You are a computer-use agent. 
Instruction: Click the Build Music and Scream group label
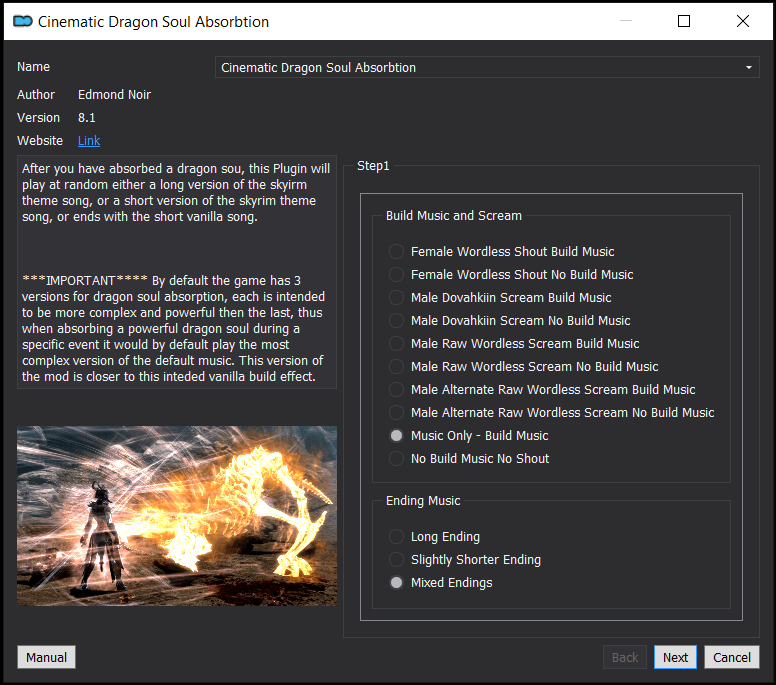454,216
